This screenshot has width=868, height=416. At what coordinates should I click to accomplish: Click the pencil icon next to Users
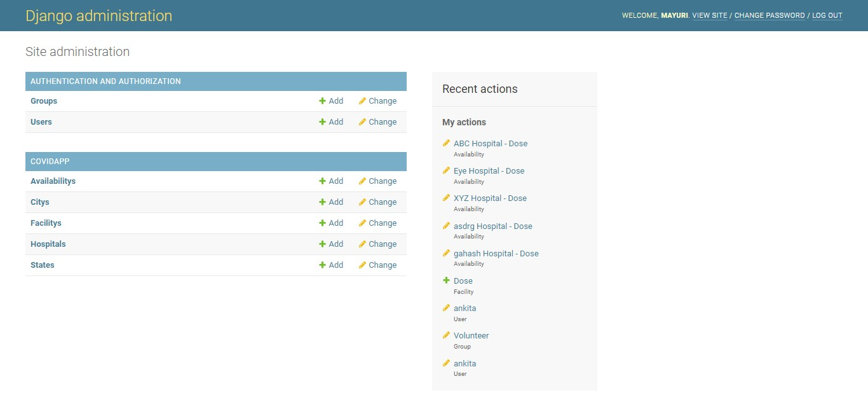[x=361, y=122]
